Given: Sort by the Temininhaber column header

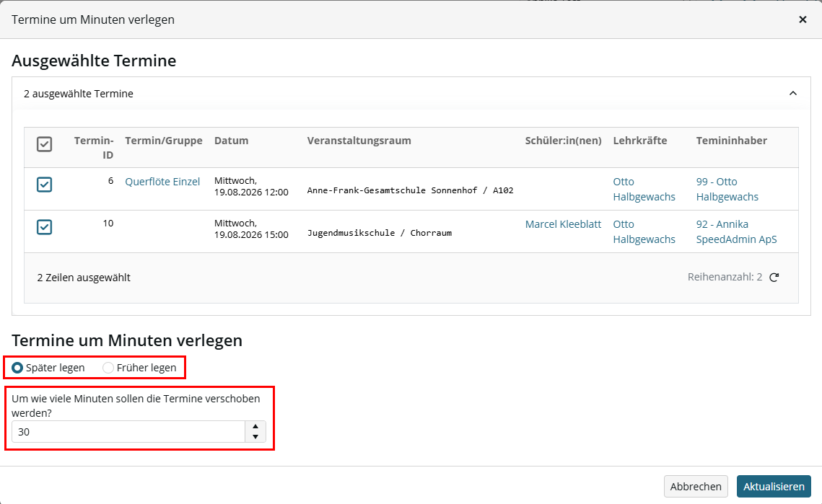Looking at the screenshot, I should click(x=731, y=141).
